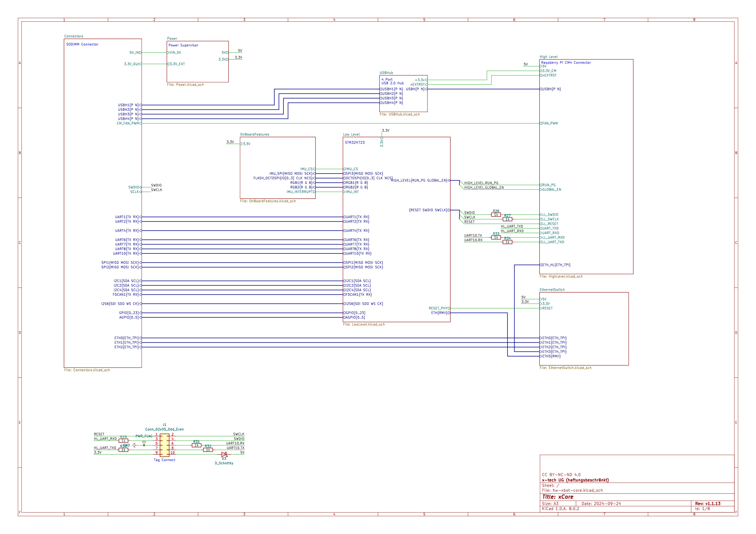Click the HIGH_LEVEL.GLOBAL_EN net label
This screenshot has height=534, width=756.
(x=484, y=188)
